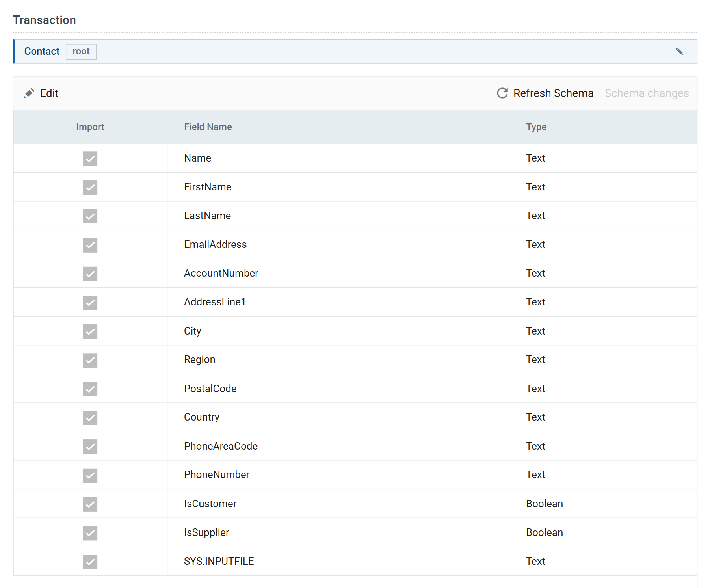Open the Edit button label
This screenshot has width=710, height=588.
pyautogui.click(x=49, y=93)
